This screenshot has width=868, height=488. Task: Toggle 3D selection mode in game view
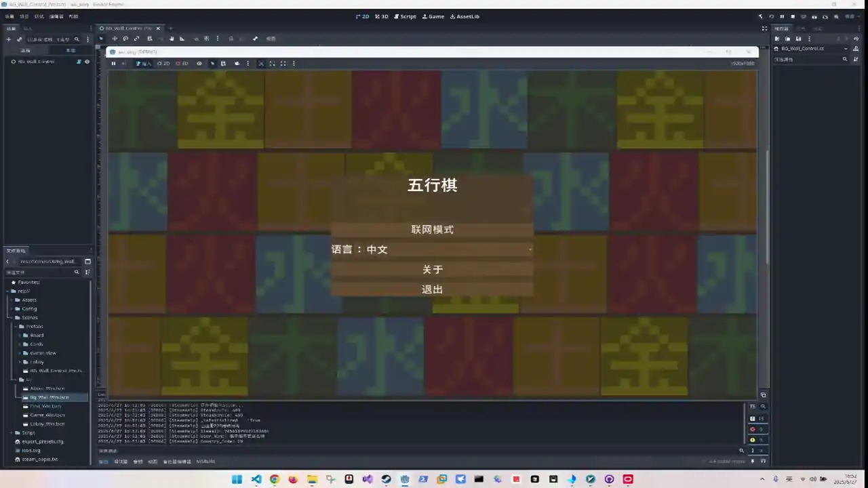click(x=182, y=64)
